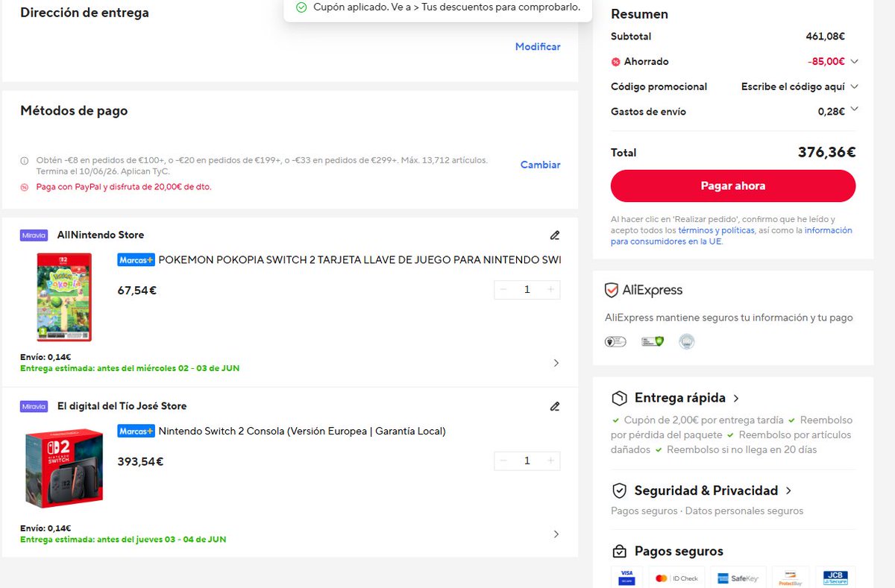Increase quantity of Pokemon Pokopia with plus
895x588 pixels.
[x=551, y=290]
